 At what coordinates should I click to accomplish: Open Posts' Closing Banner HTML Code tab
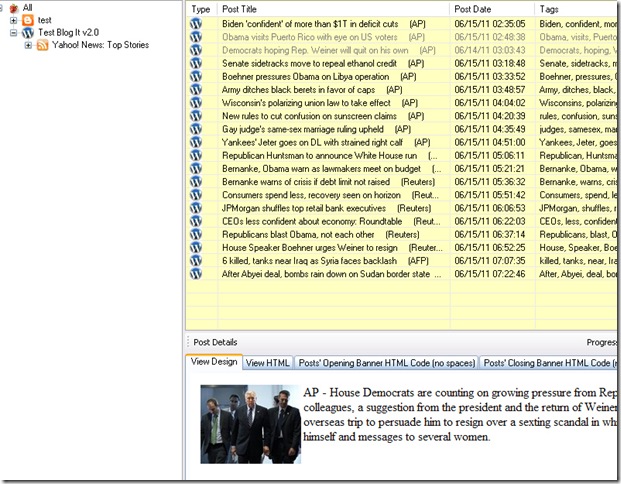(548, 363)
